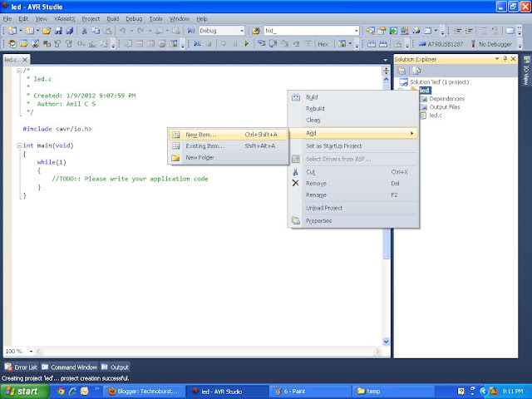Select Build in the project context menu
This screenshot has width=532, height=399.
352,97
